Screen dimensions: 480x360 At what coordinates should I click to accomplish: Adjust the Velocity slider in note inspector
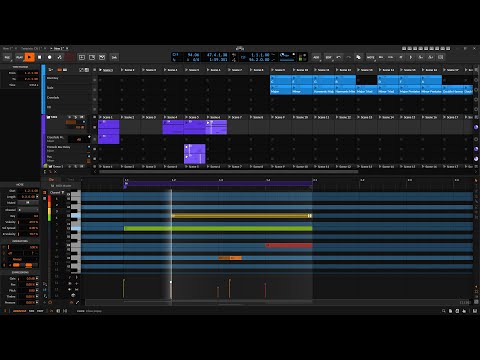[28, 222]
